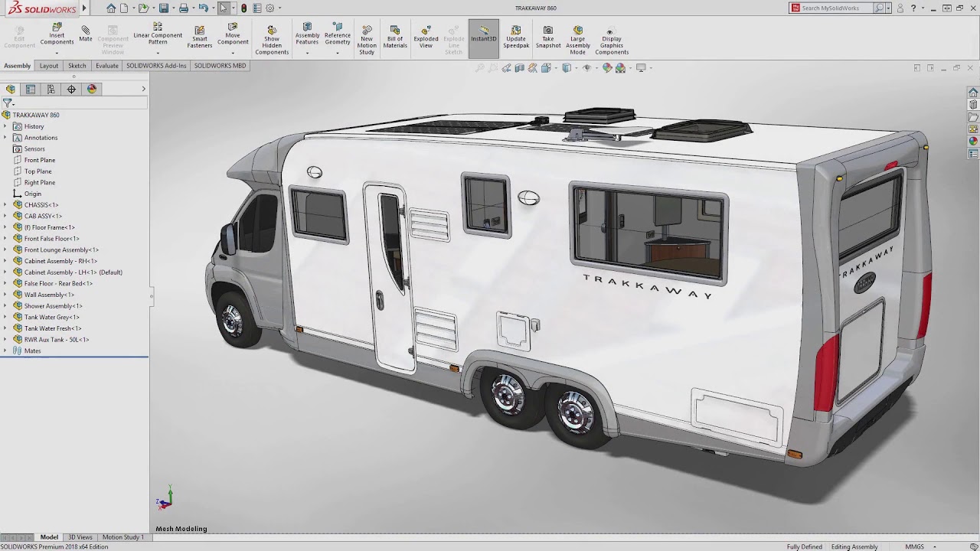
Task: Open Edit Appearance color ball
Action: coord(607,68)
